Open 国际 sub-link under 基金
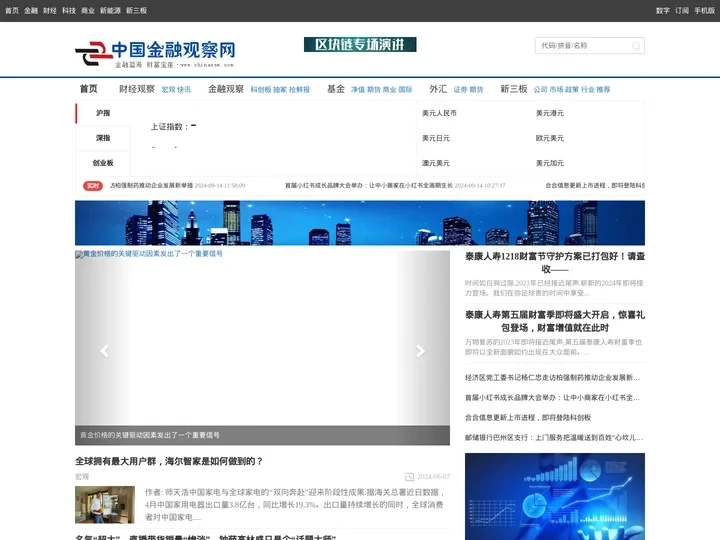Viewport: 720px width, 540px height. coord(405,90)
